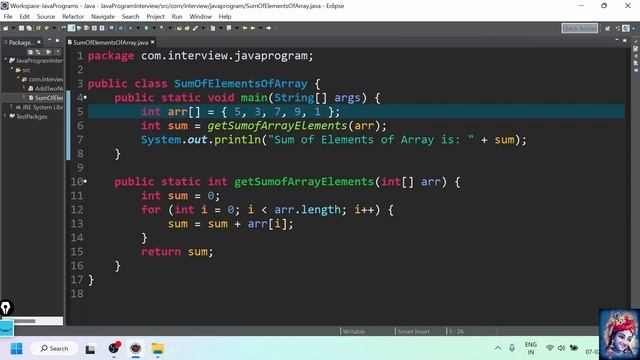Click the 'Smart Insert' status bar entry
Screen dimensions: 640x360
[x=413, y=331]
